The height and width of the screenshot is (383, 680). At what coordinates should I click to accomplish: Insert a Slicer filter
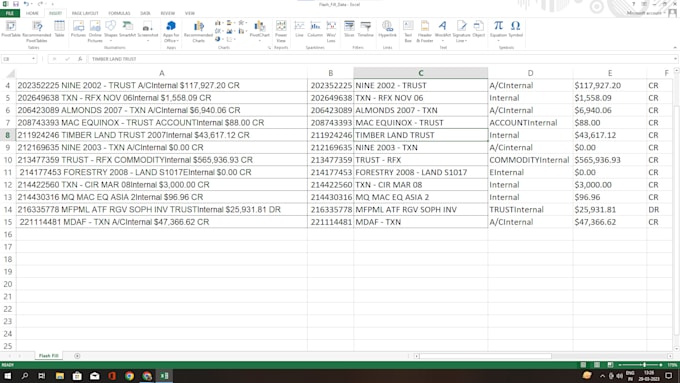coord(349,29)
